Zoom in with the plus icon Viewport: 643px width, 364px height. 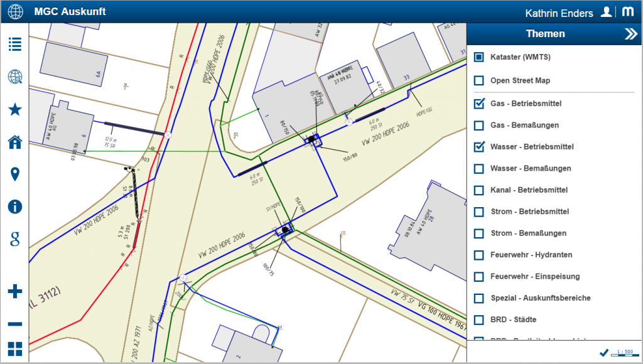click(x=15, y=291)
